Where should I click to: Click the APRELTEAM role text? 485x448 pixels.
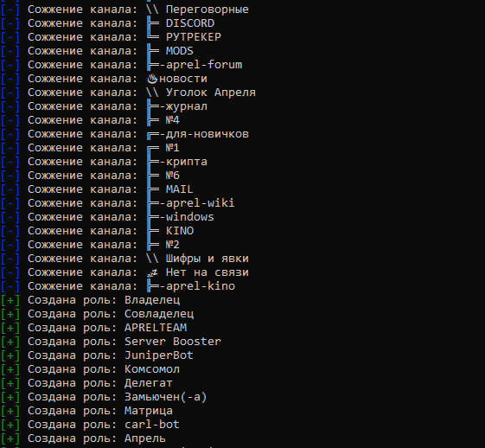156,328
